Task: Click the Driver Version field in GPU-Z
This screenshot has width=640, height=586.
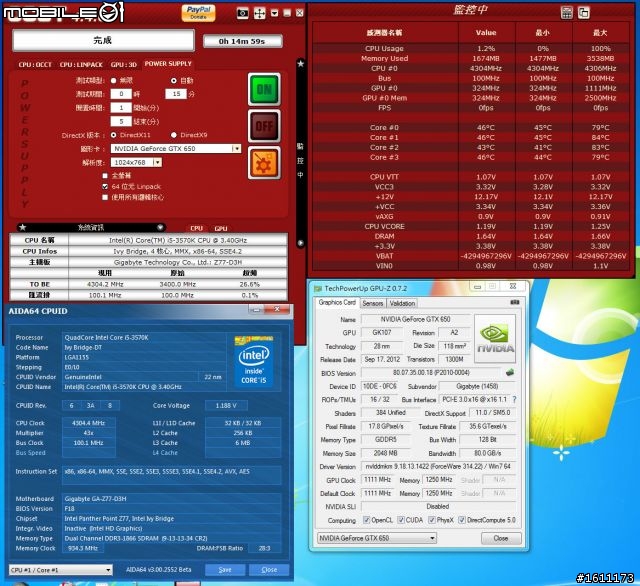Action: tap(438, 466)
